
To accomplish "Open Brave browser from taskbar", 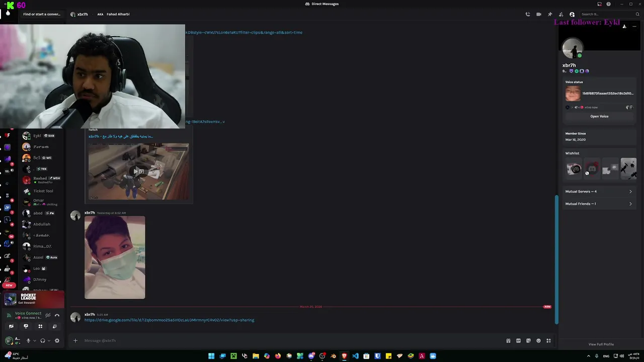I will coord(344,356).
